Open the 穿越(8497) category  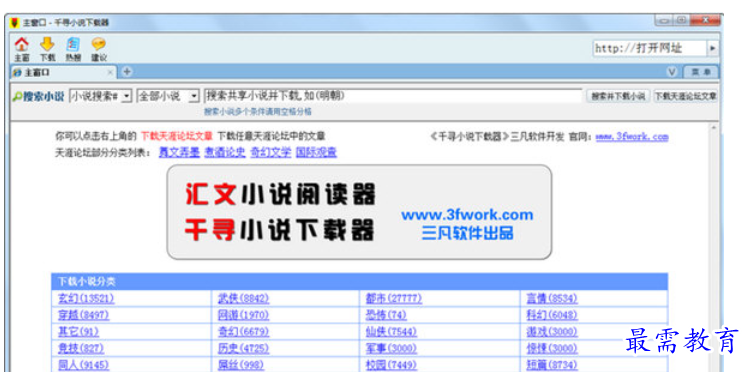[x=83, y=315]
